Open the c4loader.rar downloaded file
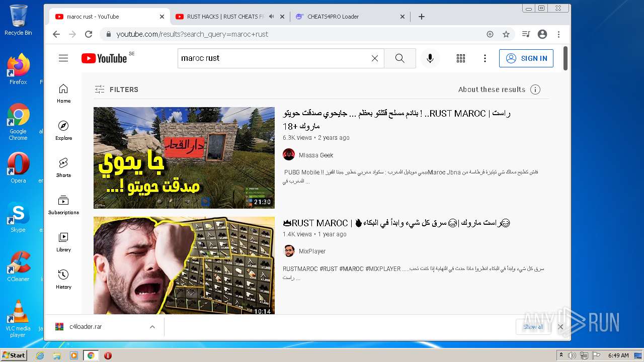This screenshot has height=362, width=644. tap(86, 327)
